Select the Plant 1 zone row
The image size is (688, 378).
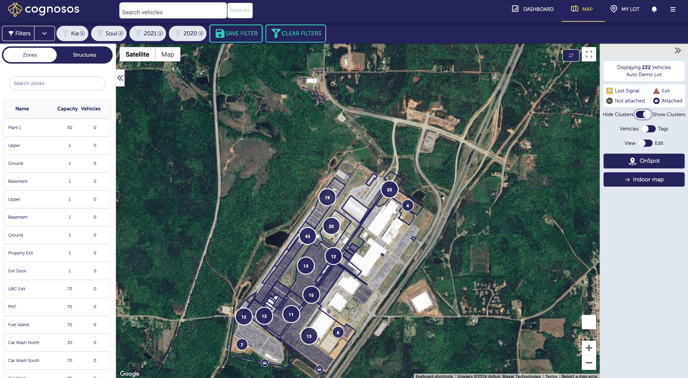pos(57,127)
